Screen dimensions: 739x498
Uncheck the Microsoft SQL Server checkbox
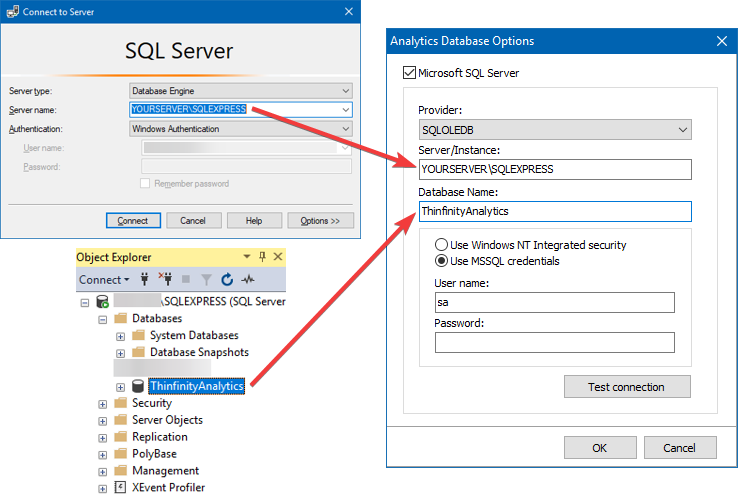[409, 73]
